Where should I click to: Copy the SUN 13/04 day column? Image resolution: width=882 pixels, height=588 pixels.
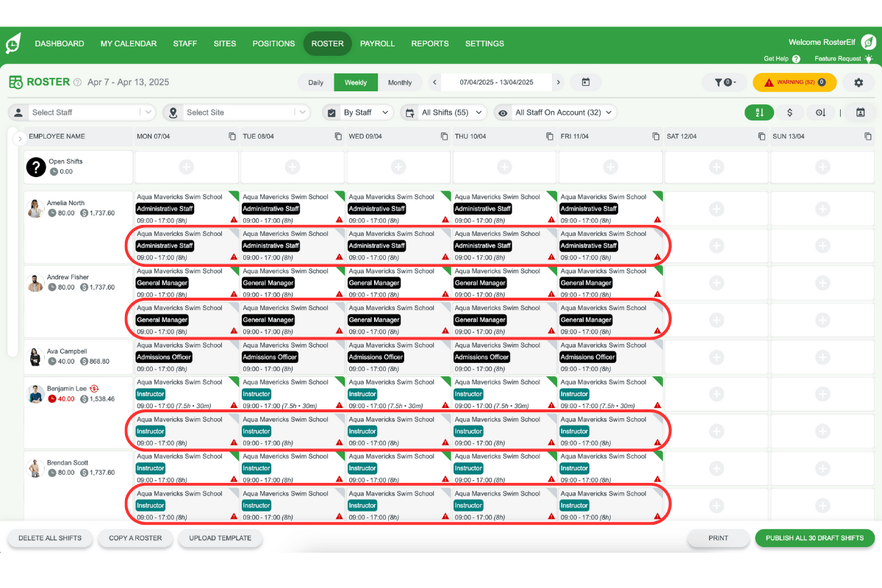868,137
